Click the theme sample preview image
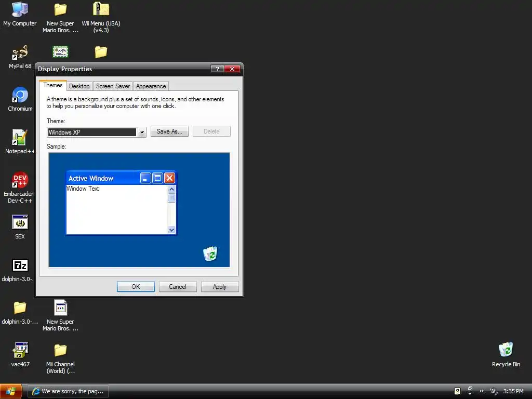Screen dimensions: 532x399 coord(139,210)
